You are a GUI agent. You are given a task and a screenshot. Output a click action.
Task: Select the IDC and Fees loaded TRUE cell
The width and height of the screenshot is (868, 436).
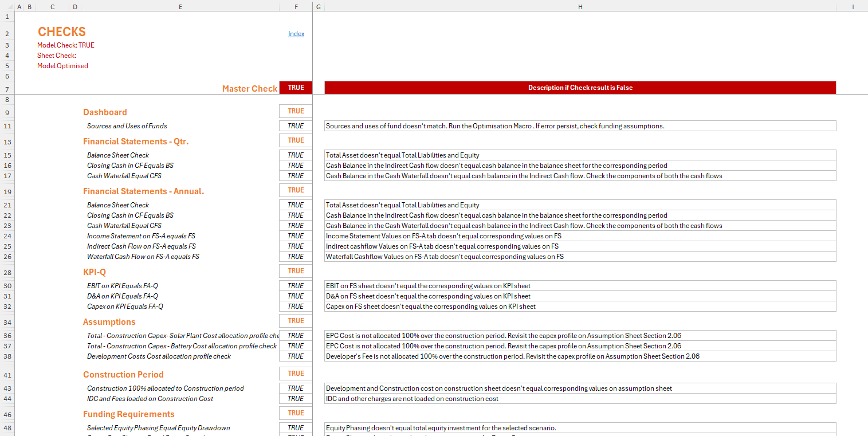point(296,399)
